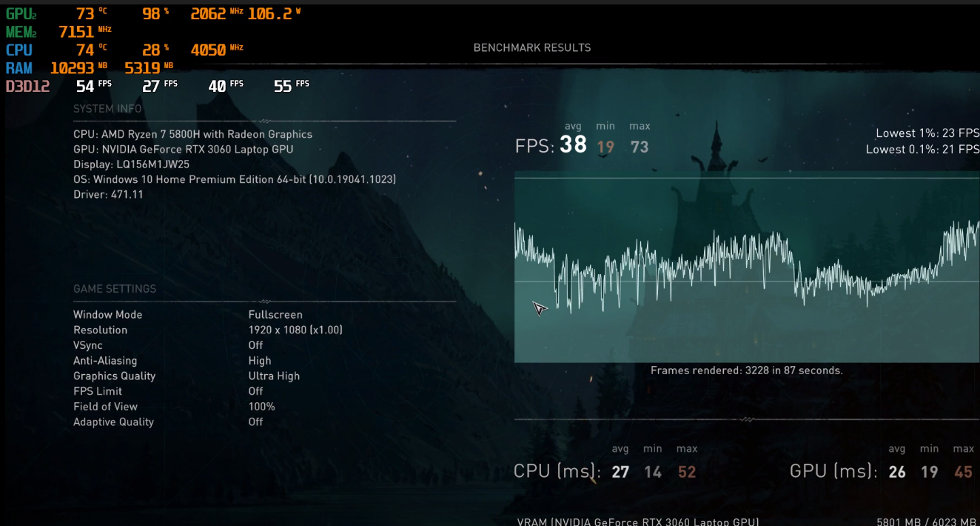Click the GPU temperature reading in overlay
The width and height of the screenshot is (980, 526).
(85, 13)
